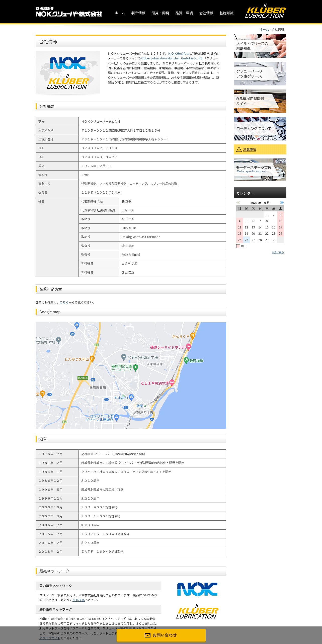
Task: Open the オイル・グリースの基礎知識 banner
Action: click(260, 46)
